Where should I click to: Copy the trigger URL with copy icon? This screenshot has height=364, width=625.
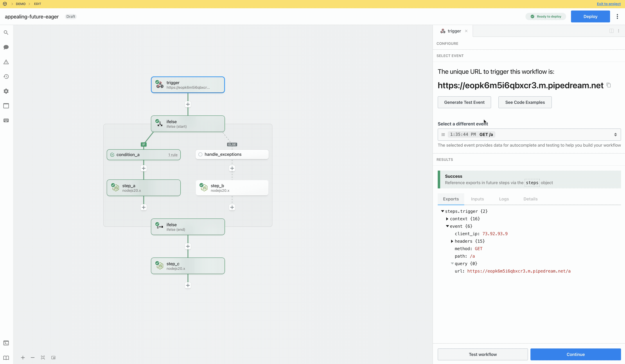click(x=609, y=85)
